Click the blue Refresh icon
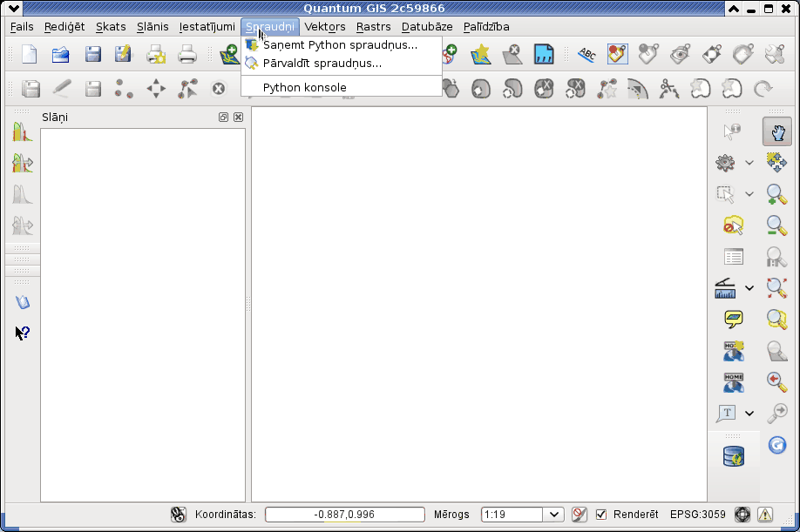Image resolution: width=800 pixels, height=532 pixels. coord(777,445)
